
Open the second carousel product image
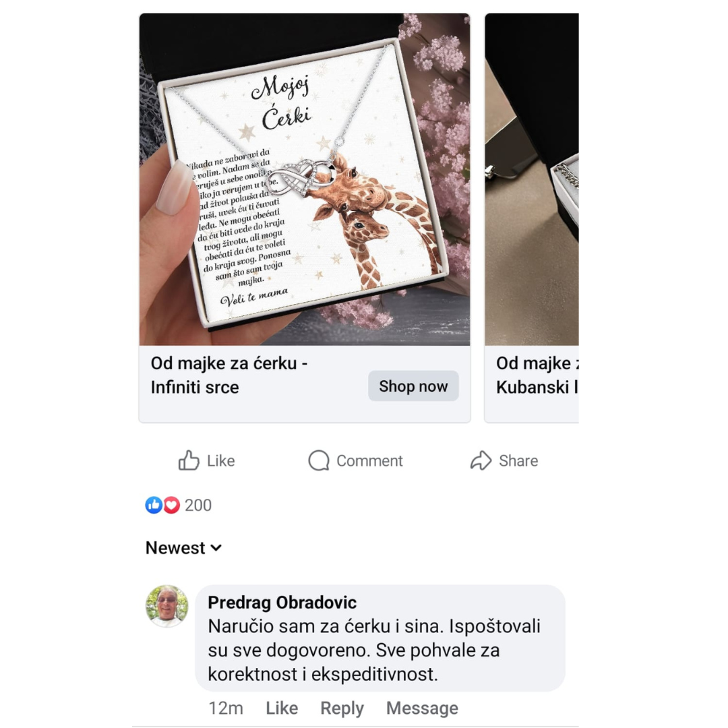point(532,179)
